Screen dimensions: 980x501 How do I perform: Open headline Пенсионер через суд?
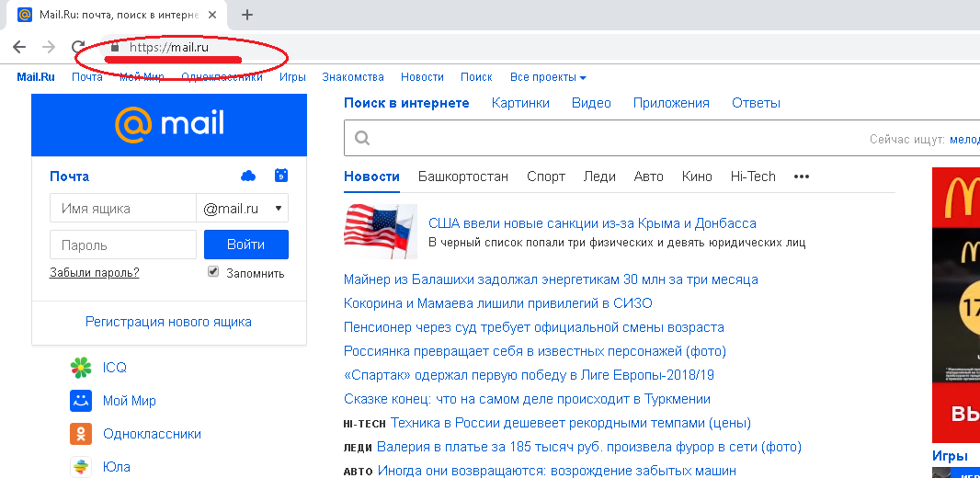pyautogui.click(x=534, y=327)
